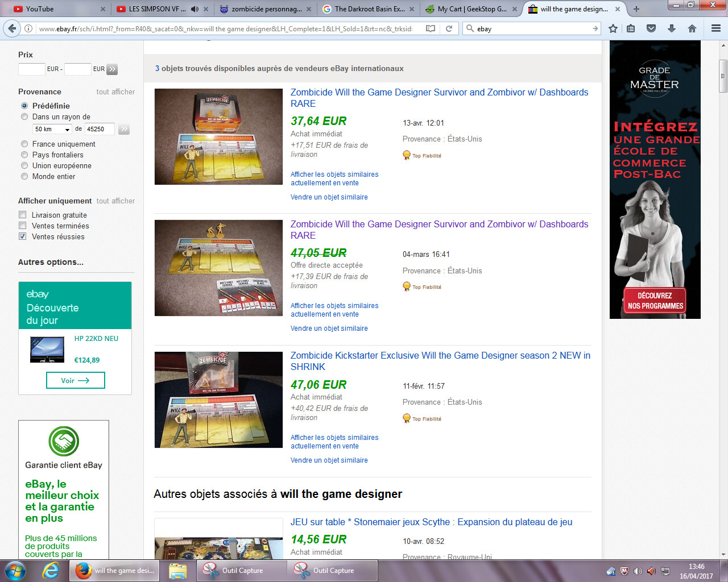Switch to zombicide personnage tab
728x582 pixels.
(266, 9)
